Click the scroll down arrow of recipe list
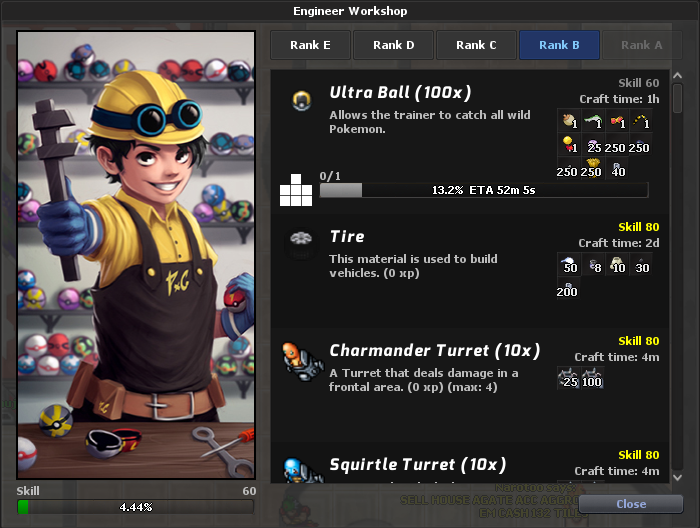 coord(677,477)
